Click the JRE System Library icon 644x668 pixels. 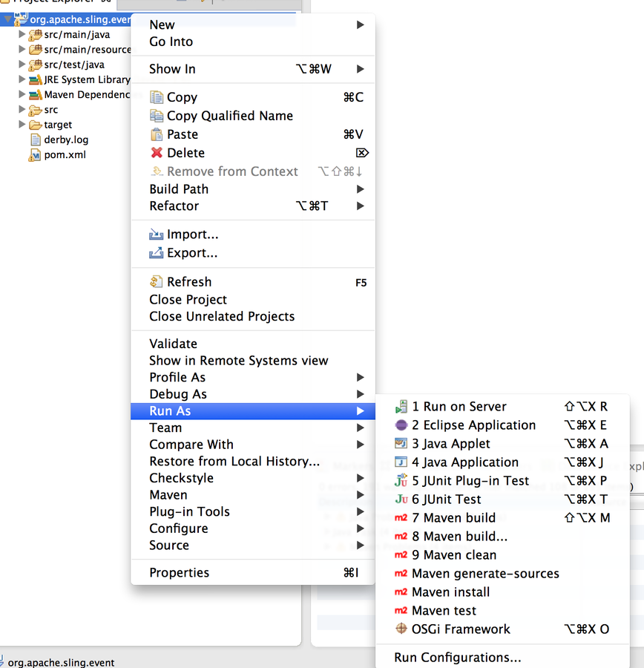[36, 79]
